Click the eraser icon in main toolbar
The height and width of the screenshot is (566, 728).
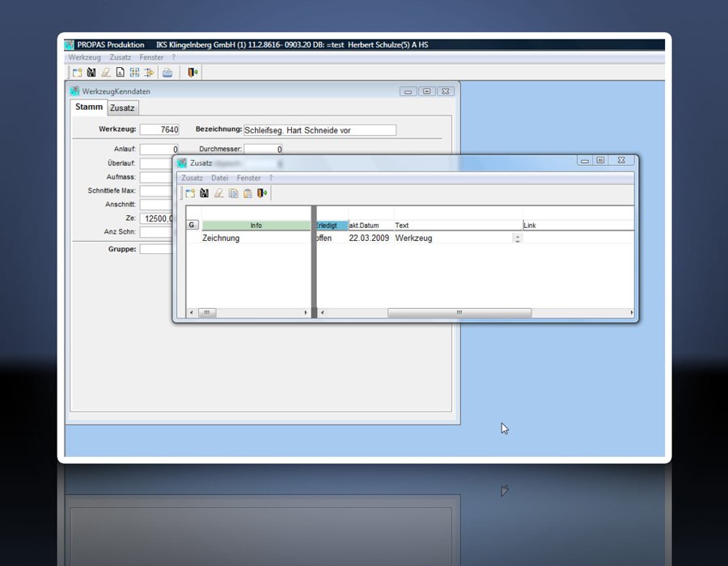pyautogui.click(x=106, y=73)
